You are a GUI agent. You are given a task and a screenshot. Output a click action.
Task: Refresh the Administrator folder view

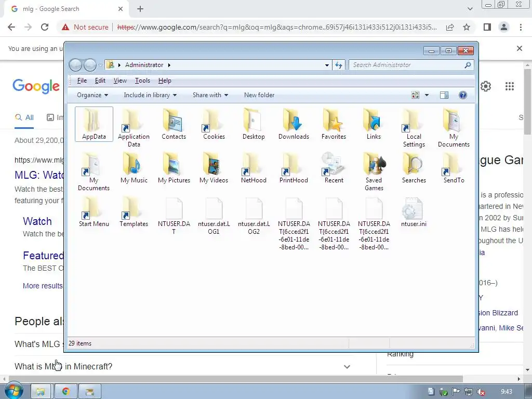point(339,65)
